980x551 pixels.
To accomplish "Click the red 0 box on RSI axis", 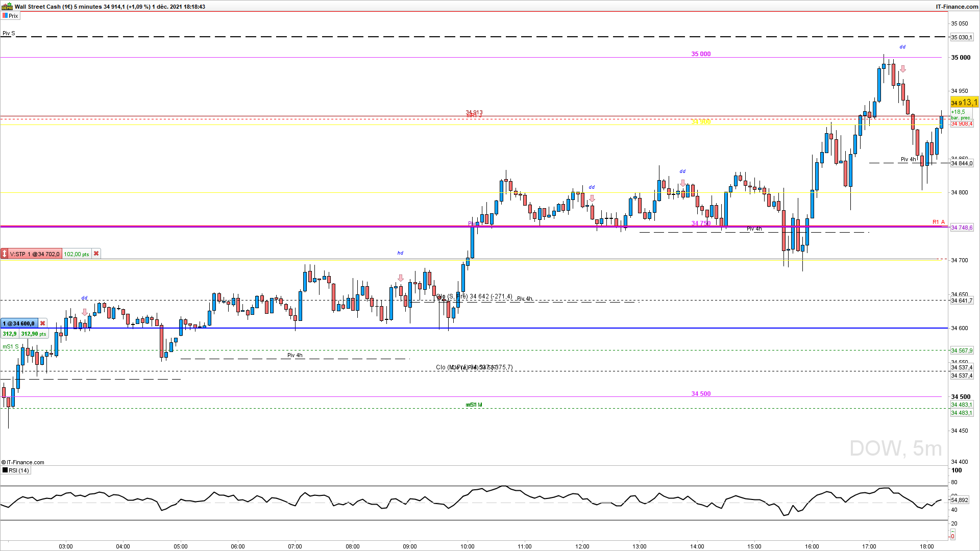I will click(952, 536).
